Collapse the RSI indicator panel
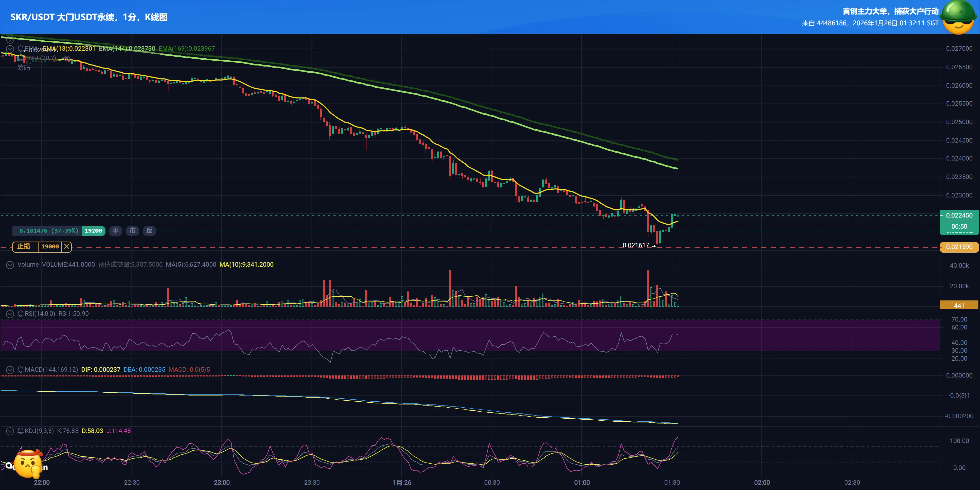This screenshot has width=980, height=490. point(10,314)
